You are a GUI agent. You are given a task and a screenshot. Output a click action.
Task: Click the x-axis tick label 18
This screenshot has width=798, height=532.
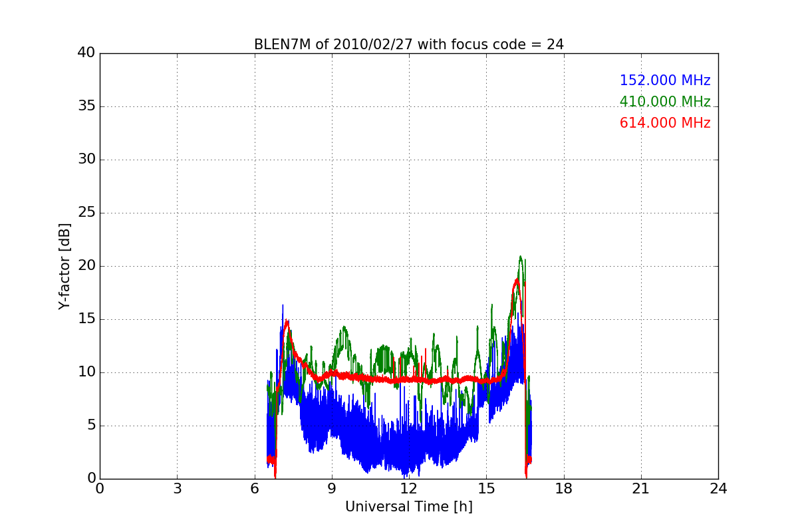click(x=564, y=488)
